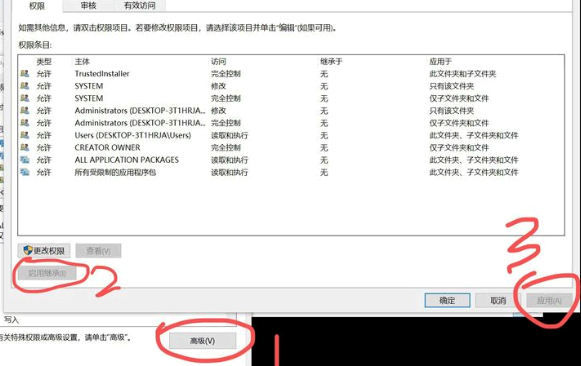Click the 应用(A) button
Image resolution: width=581 pixels, height=366 pixels.
point(549,300)
